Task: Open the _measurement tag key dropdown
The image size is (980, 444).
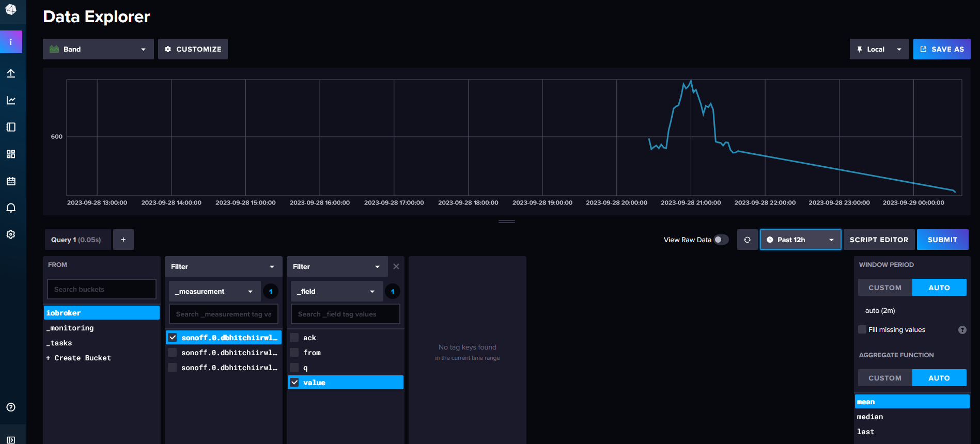Action: 215,291
